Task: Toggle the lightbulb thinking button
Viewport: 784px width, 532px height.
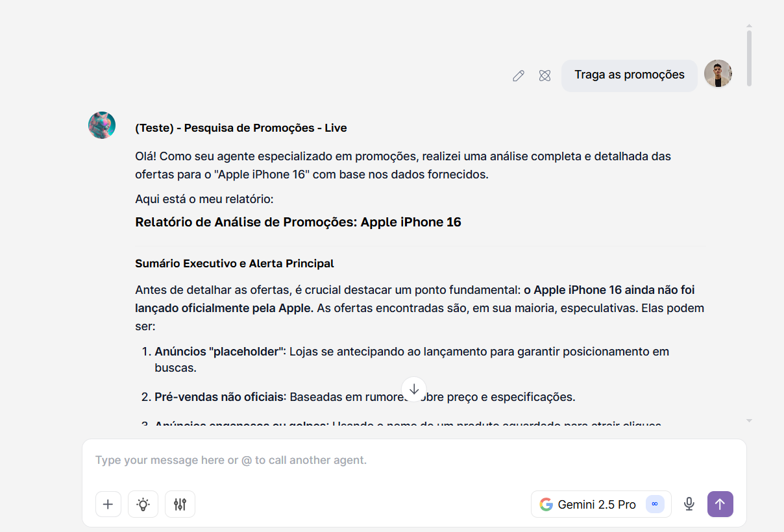Action: (x=143, y=504)
